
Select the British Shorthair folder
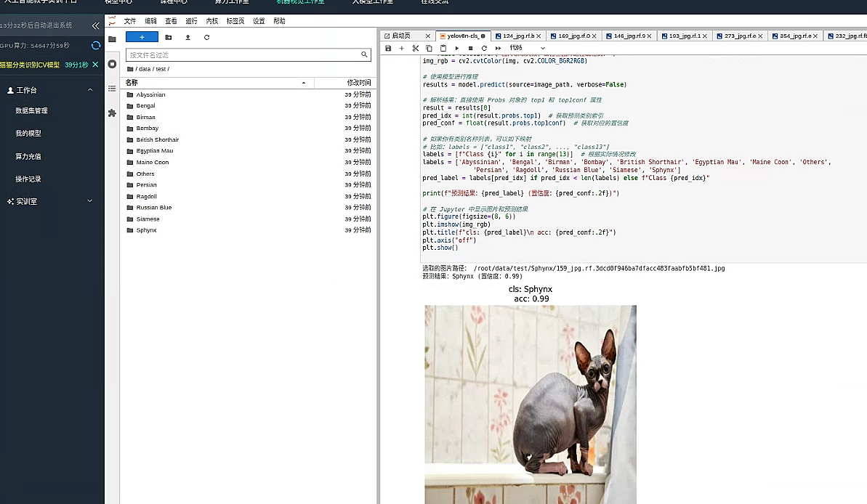click(x=249, y=140)
